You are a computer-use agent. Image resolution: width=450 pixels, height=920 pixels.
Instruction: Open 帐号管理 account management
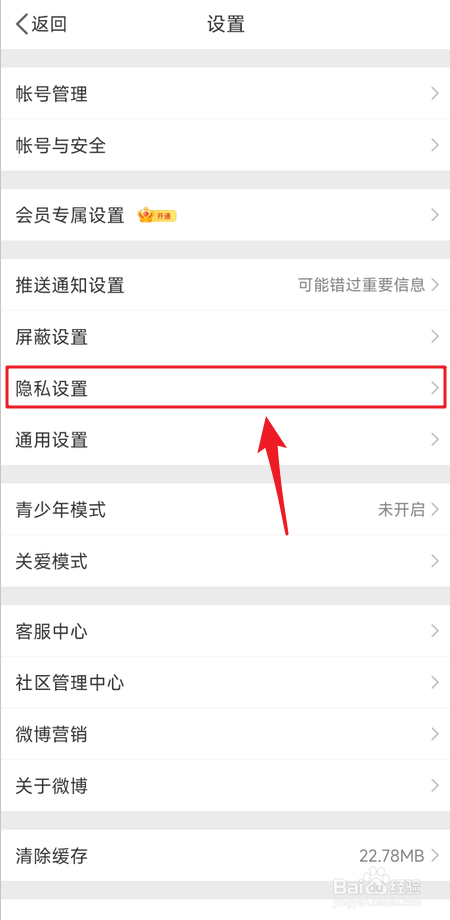(225, 93)
